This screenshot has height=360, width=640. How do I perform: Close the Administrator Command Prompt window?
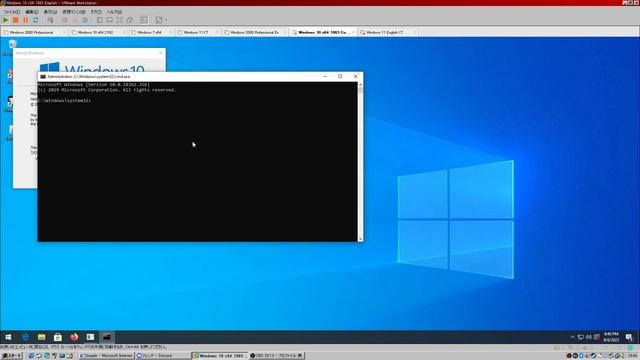click(356, 76)
